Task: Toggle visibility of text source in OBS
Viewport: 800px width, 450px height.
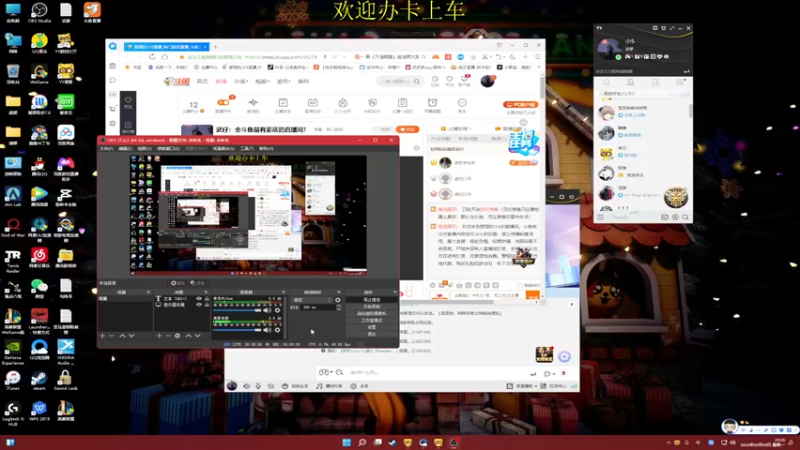Action: 199,298
